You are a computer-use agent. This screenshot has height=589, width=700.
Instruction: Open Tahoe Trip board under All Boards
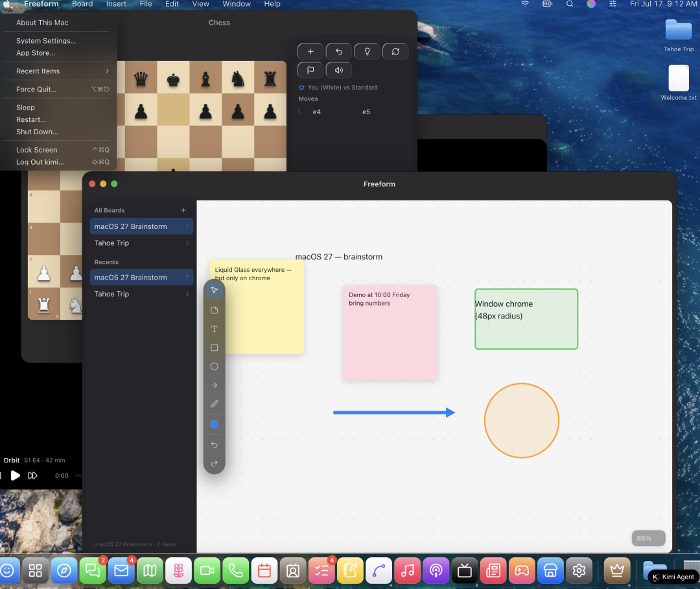(141, 243)
